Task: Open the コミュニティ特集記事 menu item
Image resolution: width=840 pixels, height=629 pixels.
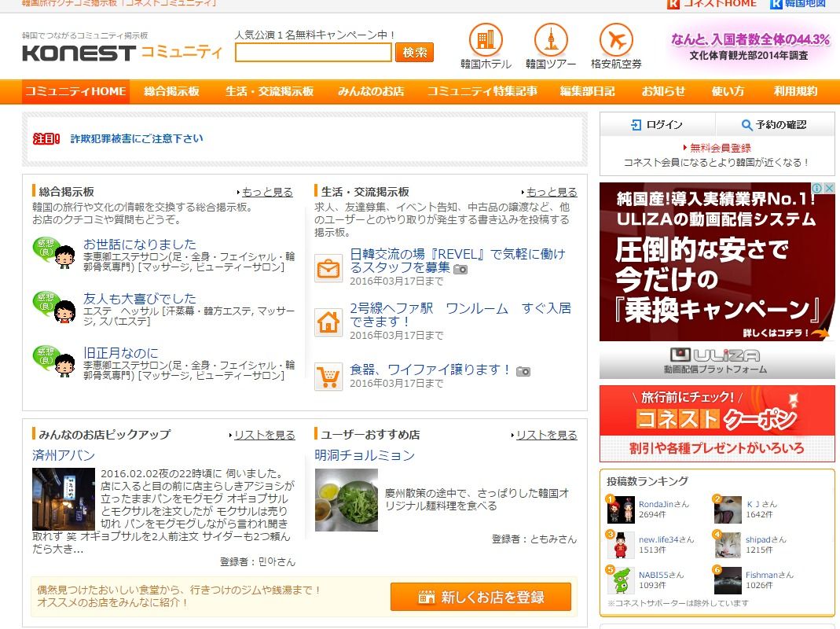Action: coord(482,91)
